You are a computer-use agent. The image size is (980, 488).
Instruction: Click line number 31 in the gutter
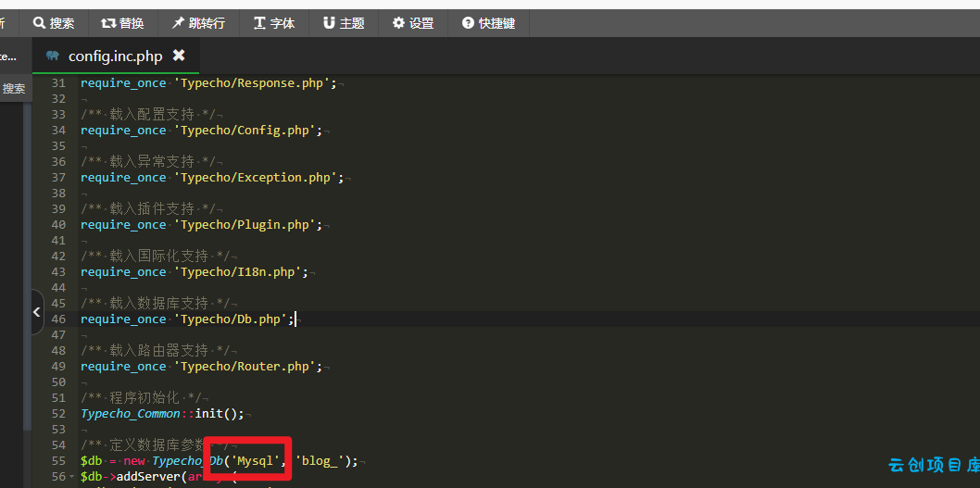[x=58, y=83]
